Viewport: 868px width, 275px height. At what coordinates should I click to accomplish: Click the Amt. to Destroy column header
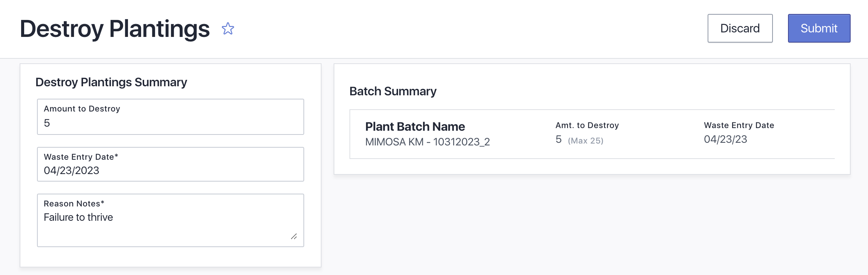pyautogui.click(x=587, y=125)
